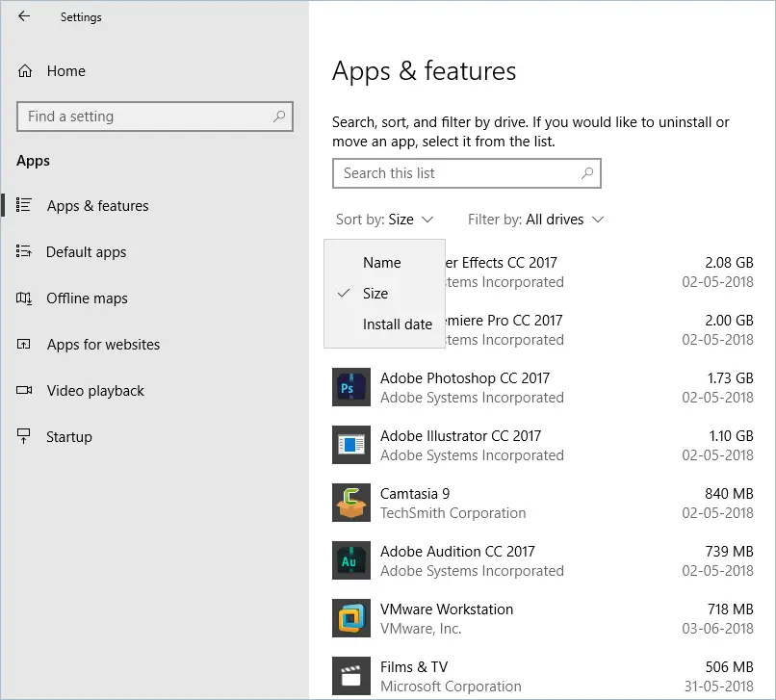This screenshot has width=776, height=700.
Task: Select the Films & TV entry
Action: coord(543,676)
